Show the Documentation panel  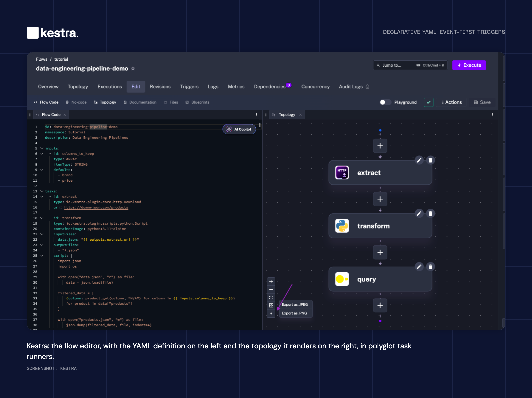[x=140, y=102]
